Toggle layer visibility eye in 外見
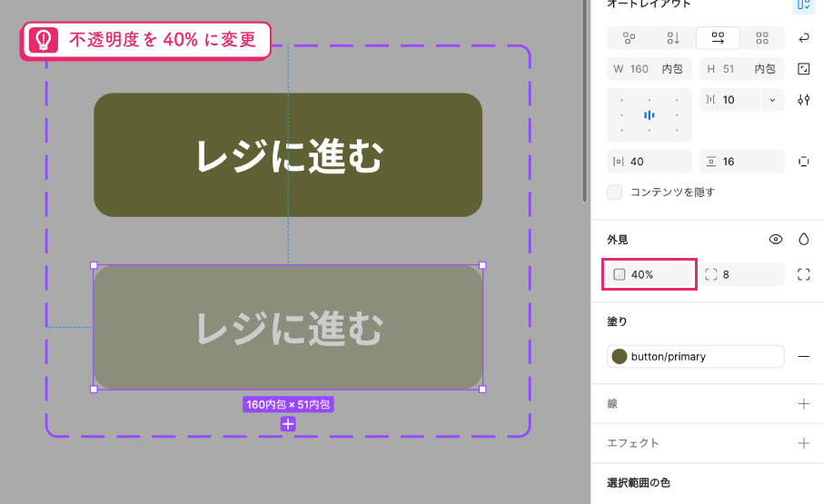 [775, 239]
